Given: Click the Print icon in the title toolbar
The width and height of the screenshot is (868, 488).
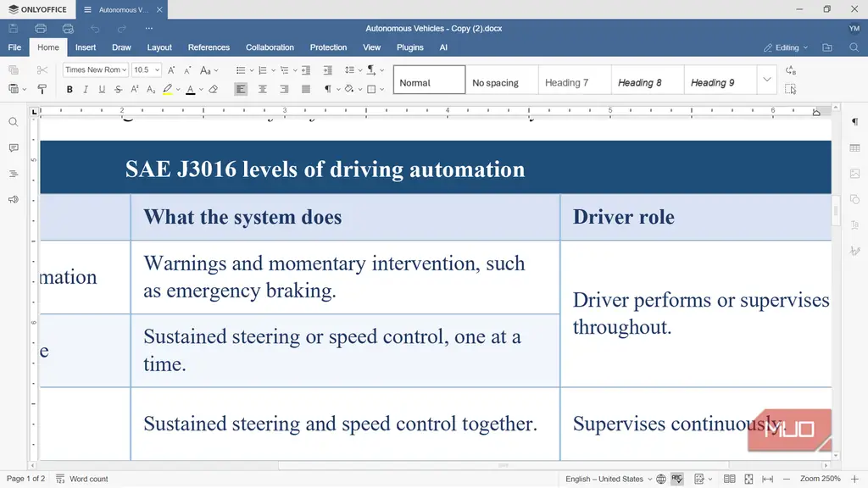Looking at the screenshot, I should point(41,28).
